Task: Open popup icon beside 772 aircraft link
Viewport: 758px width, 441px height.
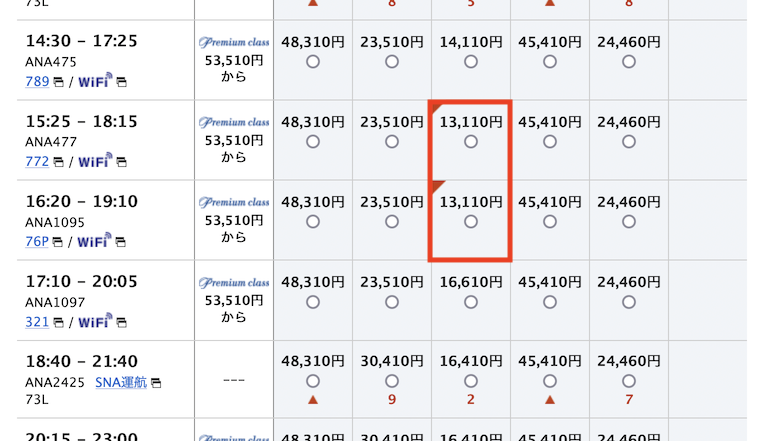Action: [58, 162]
